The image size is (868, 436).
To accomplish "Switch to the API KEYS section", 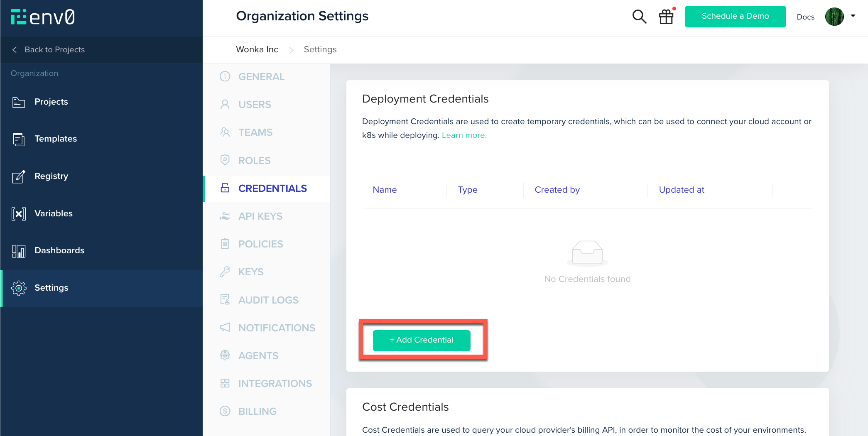I will point(260,216).
